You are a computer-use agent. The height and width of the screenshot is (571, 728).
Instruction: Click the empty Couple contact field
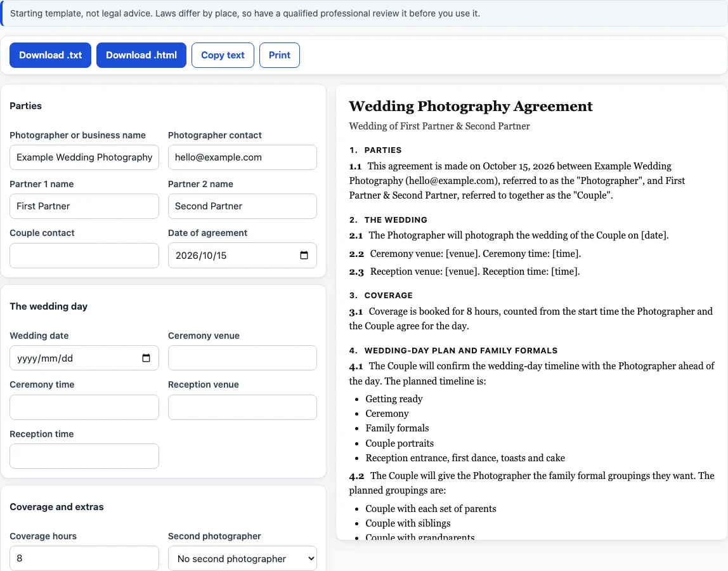84,255
